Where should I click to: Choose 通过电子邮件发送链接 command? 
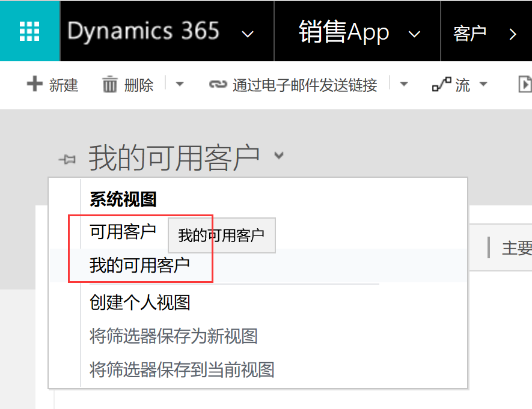point(305,85)
